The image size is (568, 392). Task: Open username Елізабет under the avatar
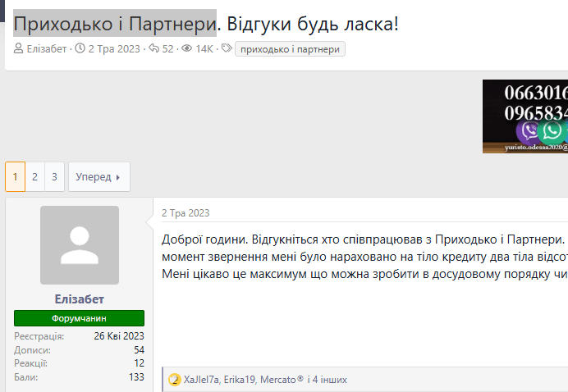(80, 299)
